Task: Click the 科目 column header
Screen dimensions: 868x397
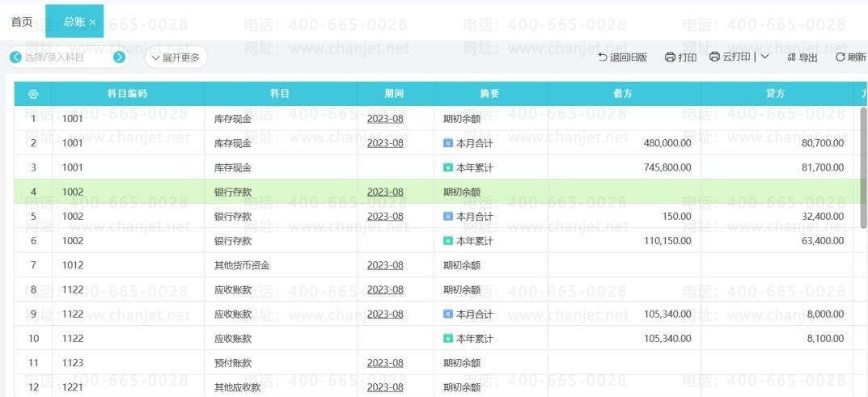Action: click(280, 94)
